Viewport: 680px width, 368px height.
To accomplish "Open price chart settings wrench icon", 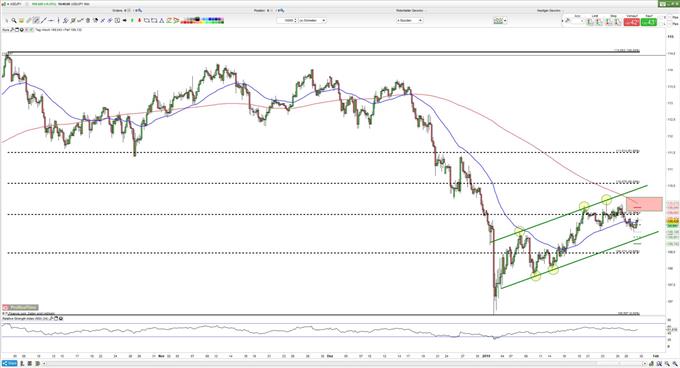I will (x=12, y=30).
